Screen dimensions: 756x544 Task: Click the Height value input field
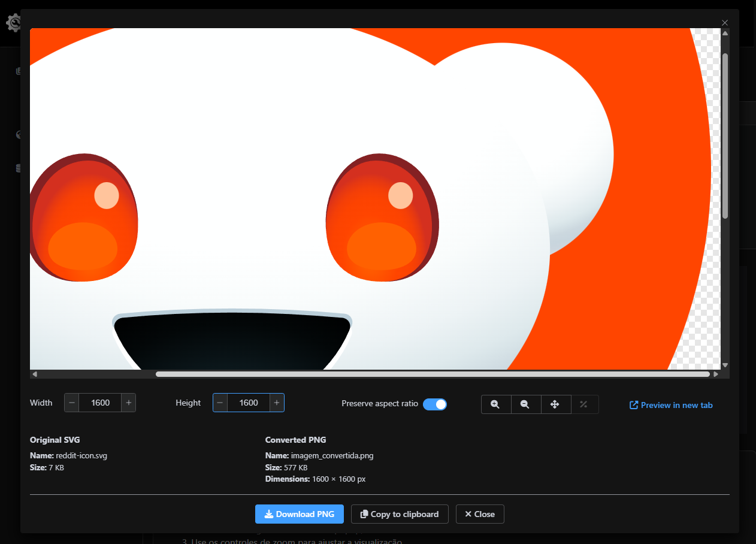[x=248, y=403]
